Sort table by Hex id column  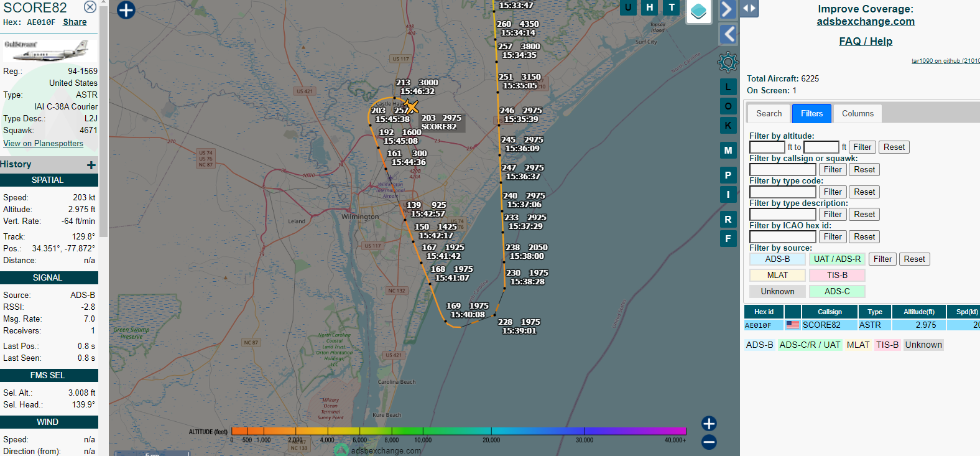click(x=764, y=312)
